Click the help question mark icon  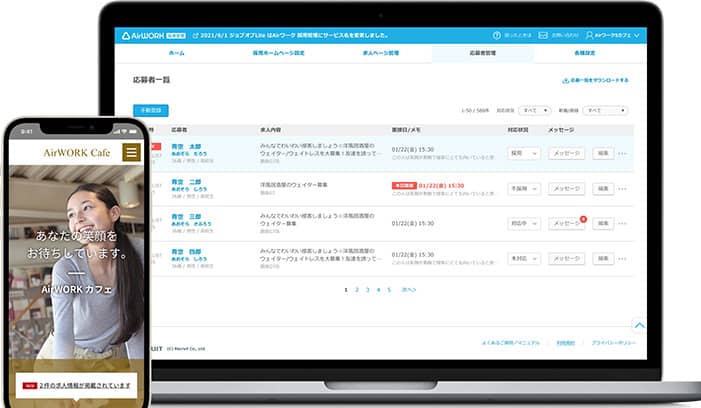(x=497, y=35)
